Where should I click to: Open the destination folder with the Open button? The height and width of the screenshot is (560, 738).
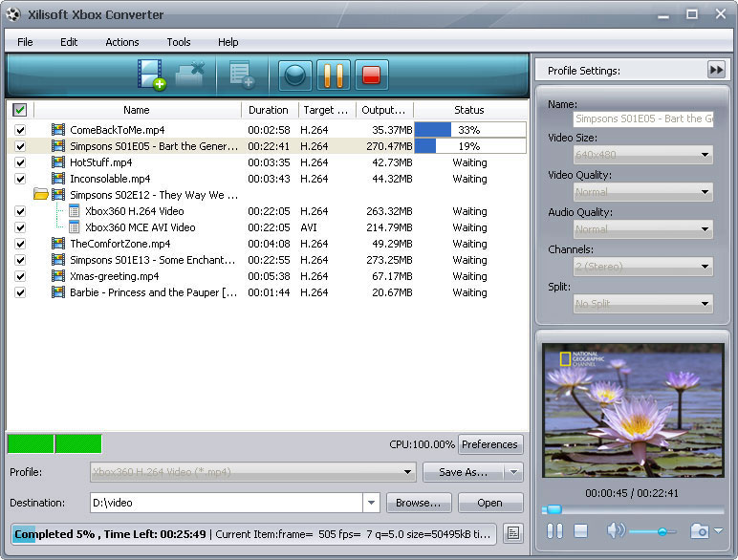tap(490, 503)
